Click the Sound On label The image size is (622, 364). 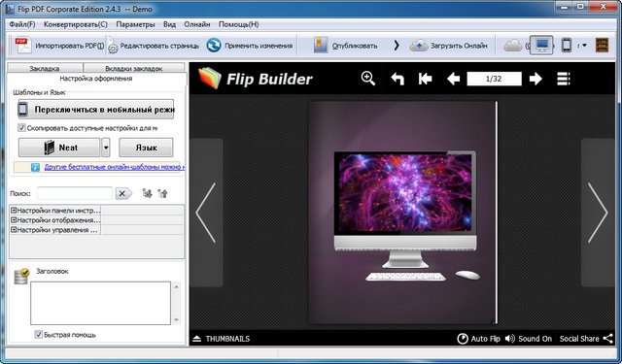[535, 339]
